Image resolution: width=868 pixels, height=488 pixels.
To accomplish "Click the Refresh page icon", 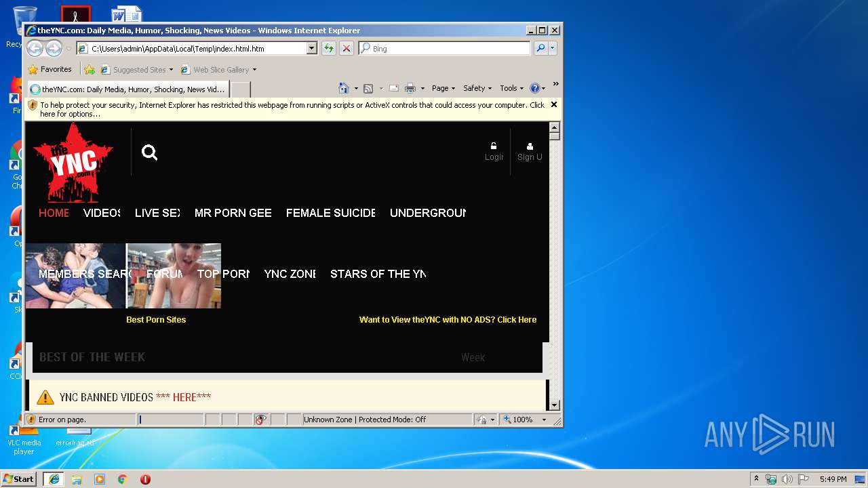I will [x=328, y=48].
